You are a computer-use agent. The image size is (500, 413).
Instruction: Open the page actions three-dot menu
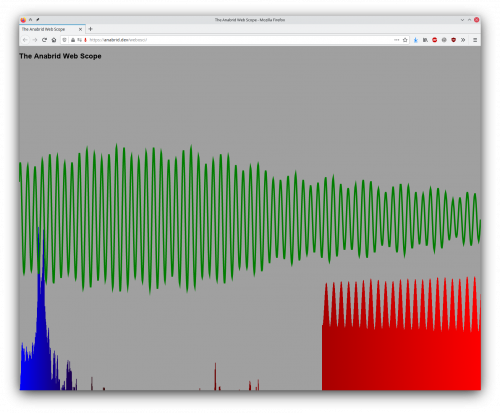pos(396,40)
